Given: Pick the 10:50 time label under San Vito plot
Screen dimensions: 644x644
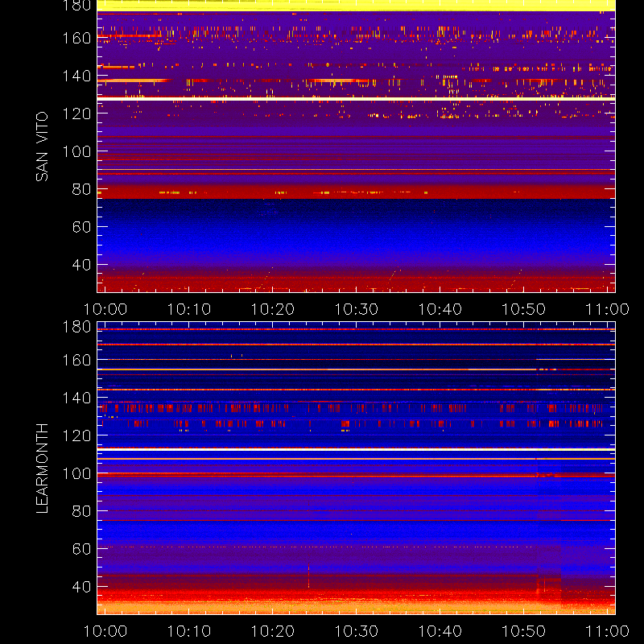Looking at the screenshot, I should click(524, 309).
